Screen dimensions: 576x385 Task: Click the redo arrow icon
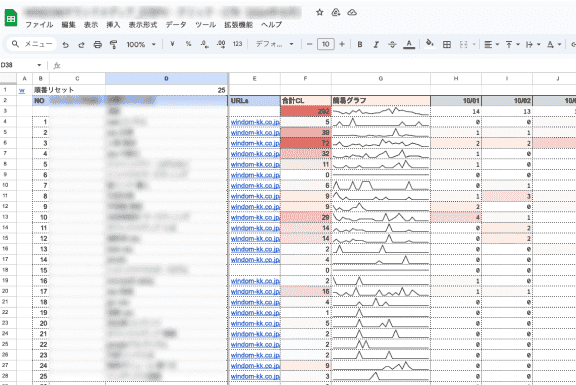81,44
